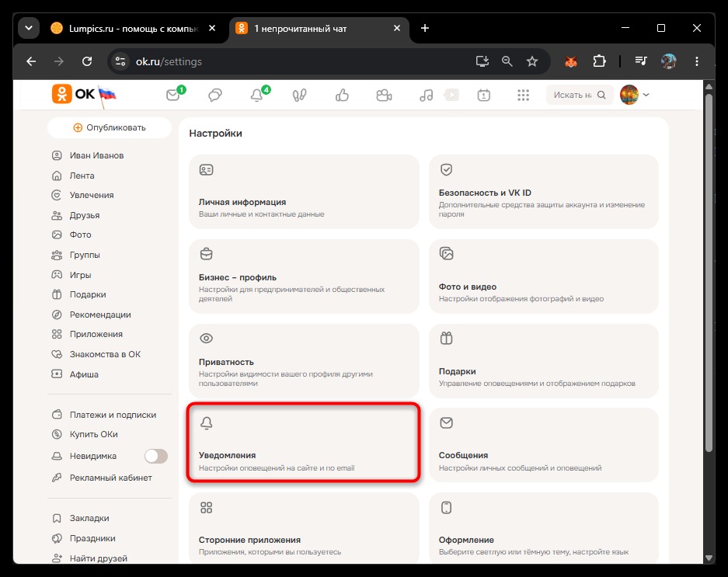Expand the user avatar dropdown arrow
Viewport: 728px width, 577px height.
click(646, 95)
